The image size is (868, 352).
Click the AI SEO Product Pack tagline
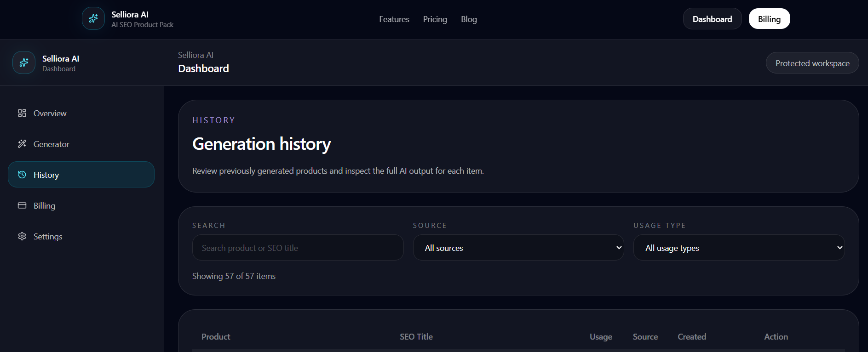point(142,25)
